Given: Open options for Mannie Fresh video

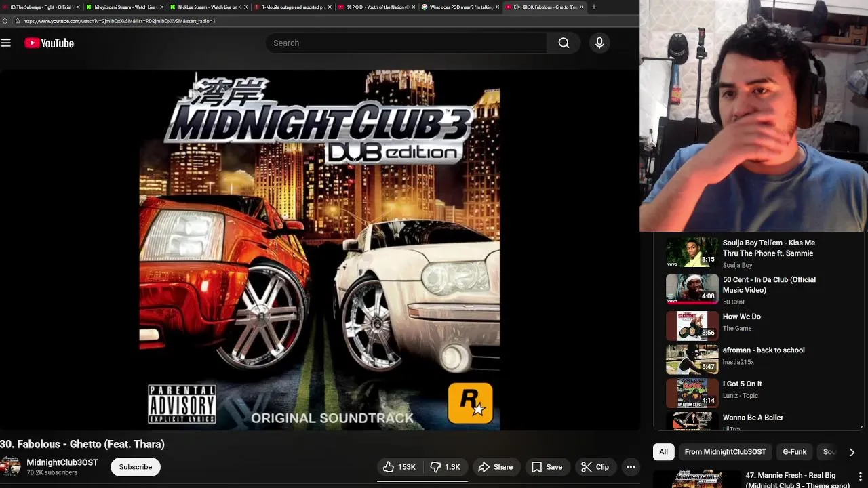Looking at the screenshot, I should [860, 476].
